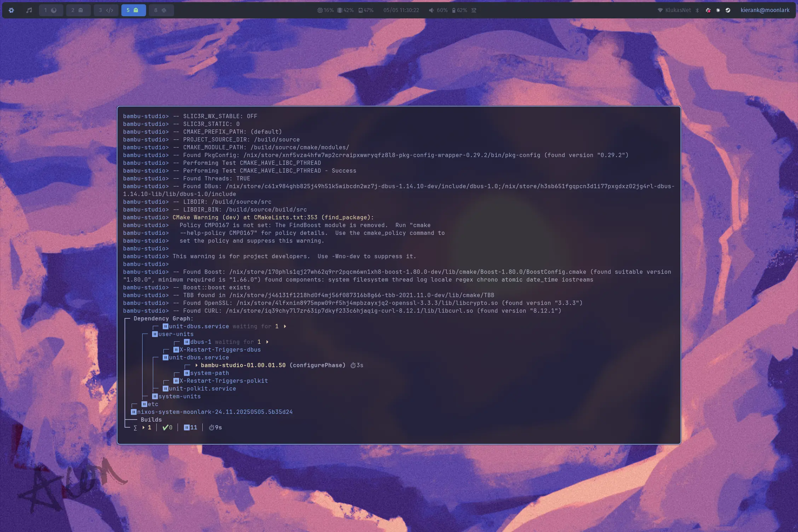
Task: Click the volume indicator showing 60%
Action: pyautogui.click(x=438, y=10)
